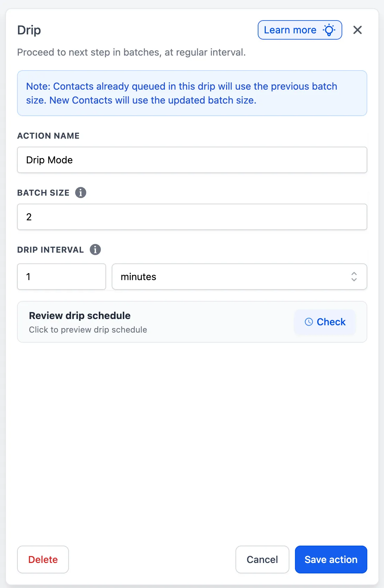The height and width of the screenshot is (588, 384).
Task: Select the Batch Size input field
Action: point(192,217)
